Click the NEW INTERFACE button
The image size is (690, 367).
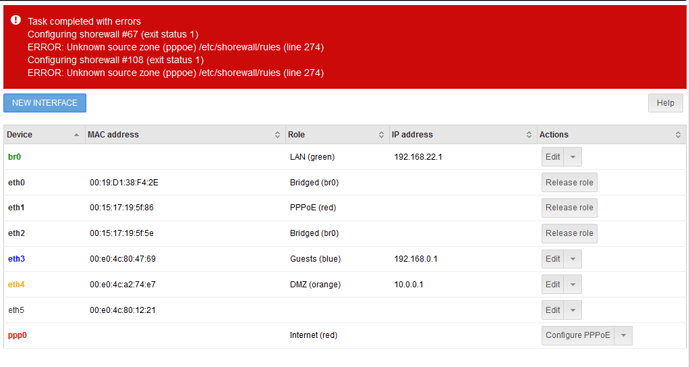pos(44,103)
